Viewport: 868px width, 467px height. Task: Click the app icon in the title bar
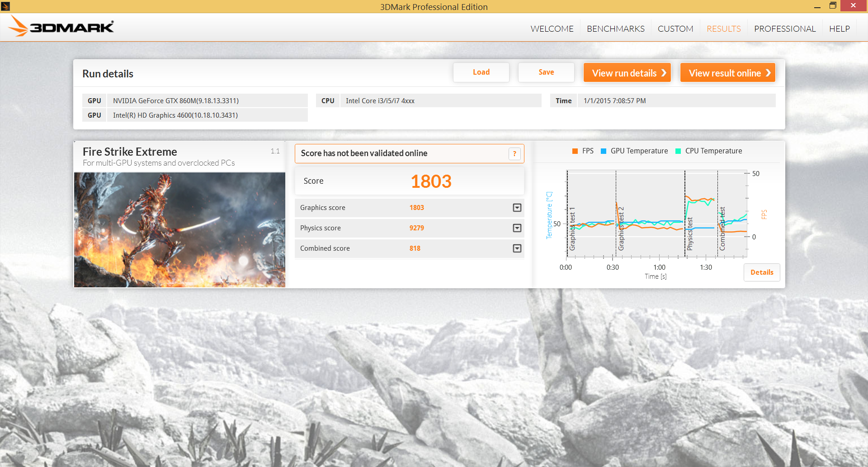pyautogui.click(x=5, y=6)
